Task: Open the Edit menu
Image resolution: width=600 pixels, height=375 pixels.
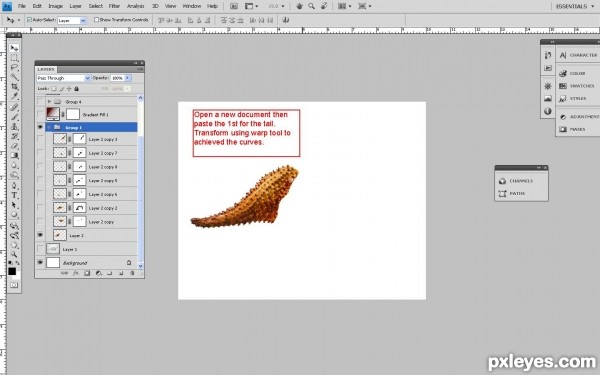Action: pos(37,6)
